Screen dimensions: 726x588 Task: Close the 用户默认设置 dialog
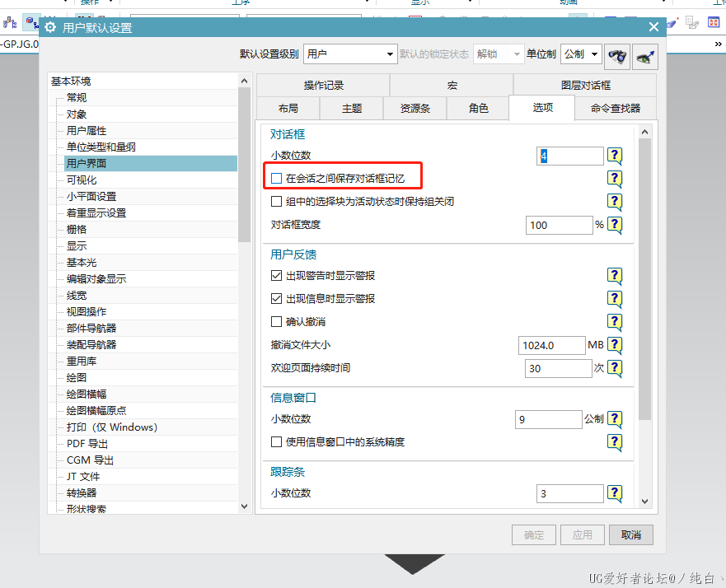(653, 27)
